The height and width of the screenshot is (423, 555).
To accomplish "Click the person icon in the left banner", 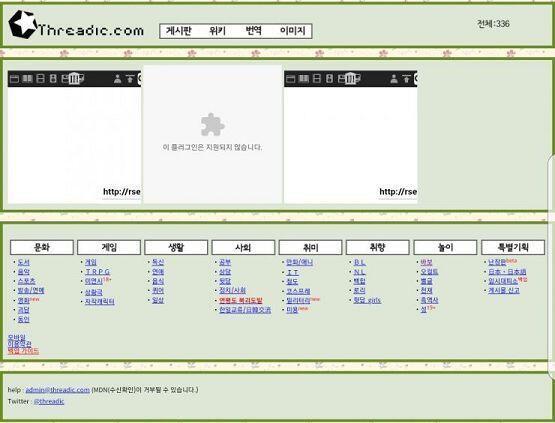I will point(118,79).
